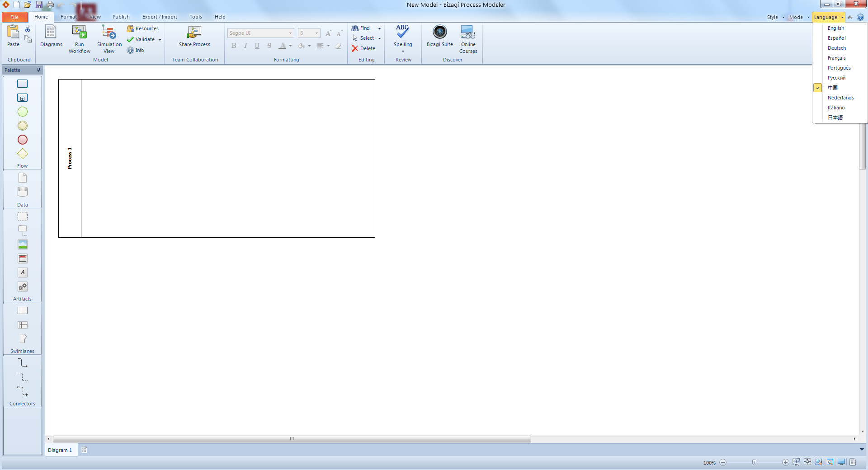Pick the red End Event circle
Viewport: 868px width, 470px height.
pyautogui.click(x=22, y=140)
